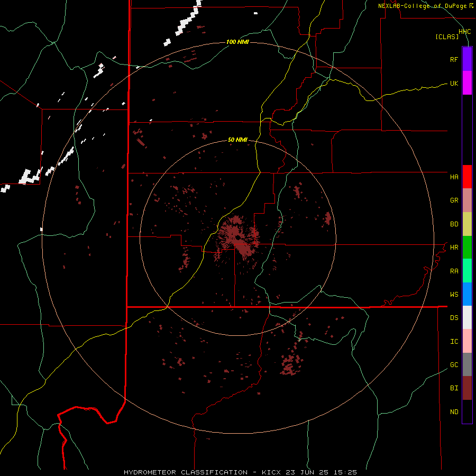Click the BI brown legend swatch
Screen dimensions: 476x476
pos(467,388)
